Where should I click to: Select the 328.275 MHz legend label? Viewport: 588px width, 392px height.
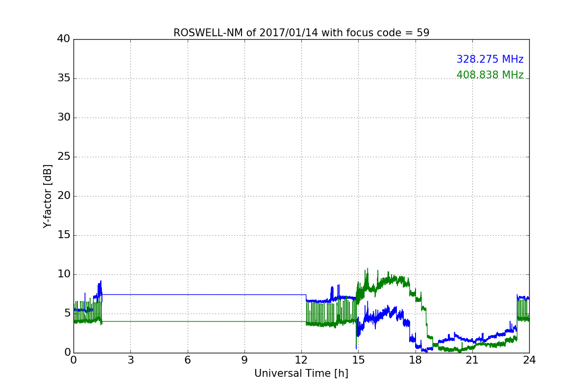490,59
